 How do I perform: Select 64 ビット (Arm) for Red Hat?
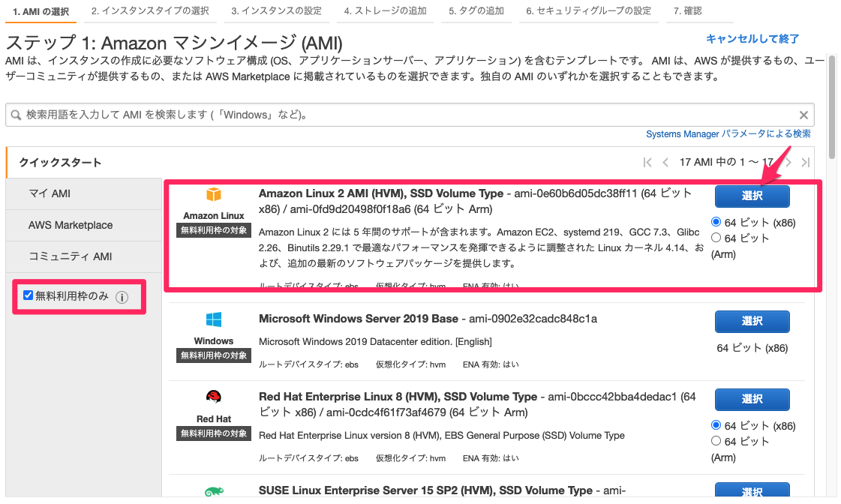[x=716, y=441]
